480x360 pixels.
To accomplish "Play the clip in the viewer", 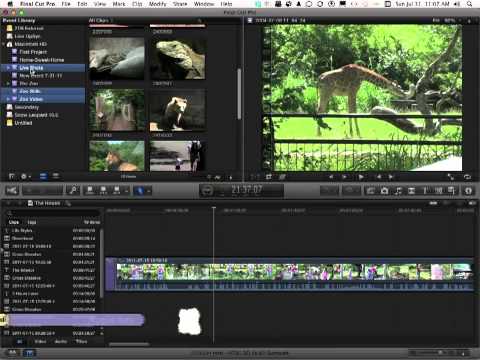I will (361, 177).
